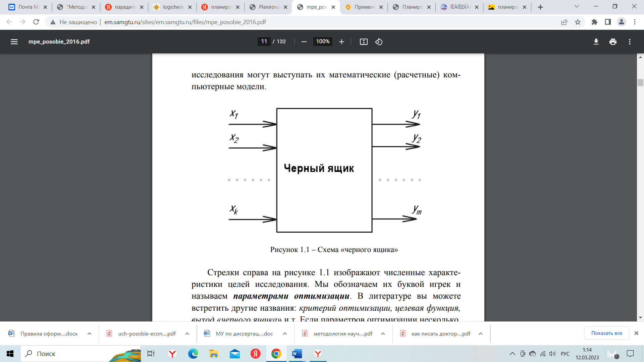Bookmark this page with the star icon
The image size is (644, 362).
[x=578, y=22]
